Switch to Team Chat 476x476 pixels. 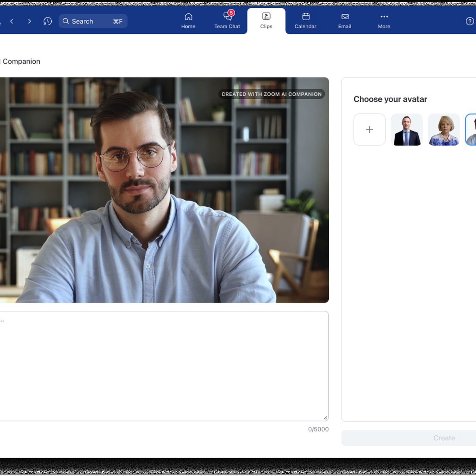tap(227, 20)
